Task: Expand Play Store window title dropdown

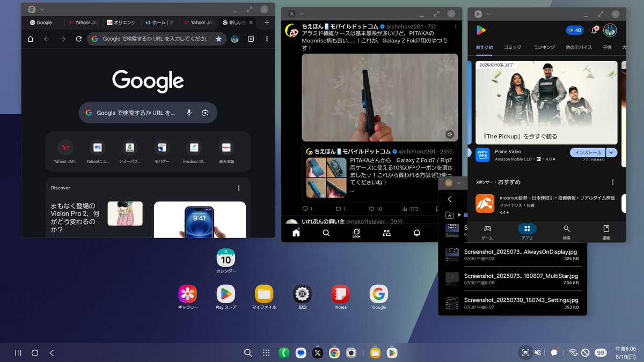Action: click(488, 13)
